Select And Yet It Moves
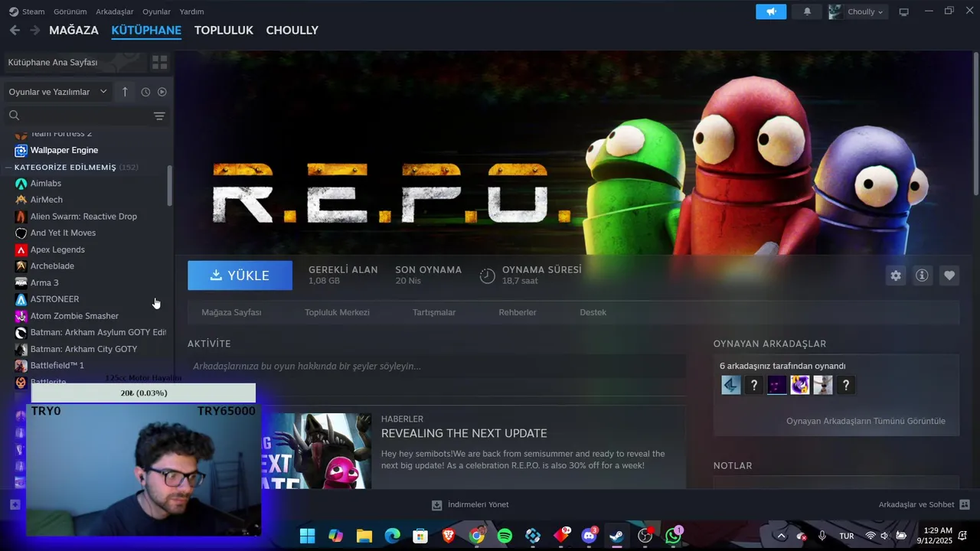The height and width of the screenshot is (551, 980). (x=63, y=233)
